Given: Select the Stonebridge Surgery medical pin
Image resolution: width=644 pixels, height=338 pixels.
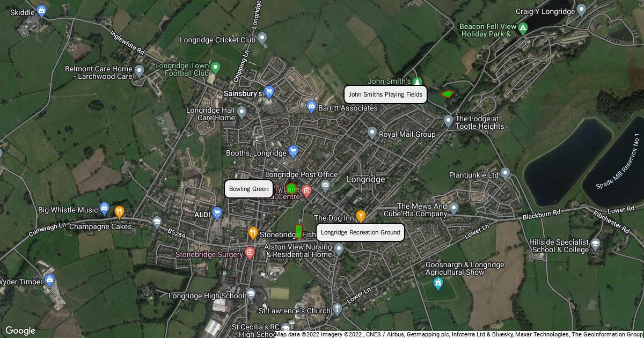Looking at the screenshot, I should 250,253.
